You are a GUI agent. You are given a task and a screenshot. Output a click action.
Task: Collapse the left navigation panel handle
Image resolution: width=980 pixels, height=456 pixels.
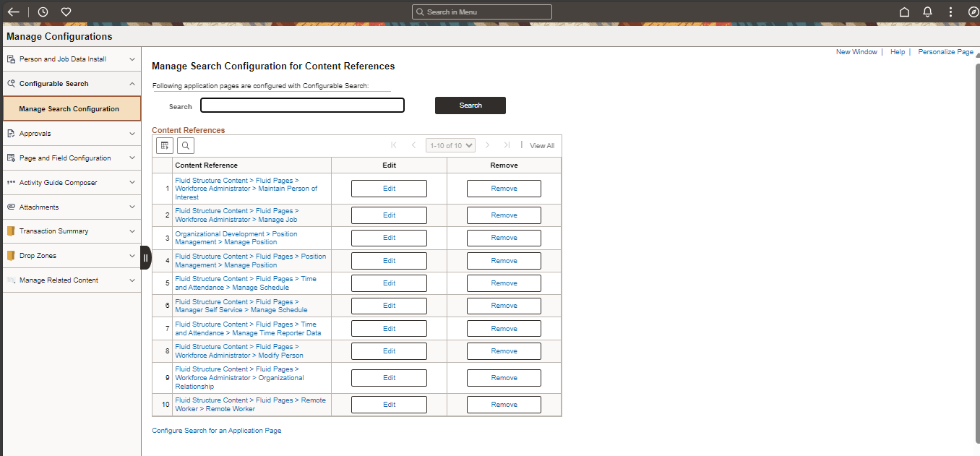pyautogui.click(x=145, y=258)
